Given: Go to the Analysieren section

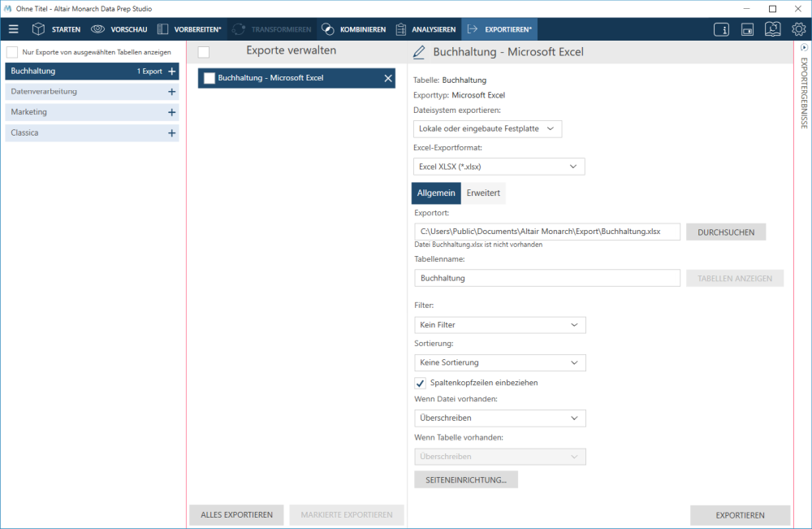Looking at the screenshot, I should (434, 29).
